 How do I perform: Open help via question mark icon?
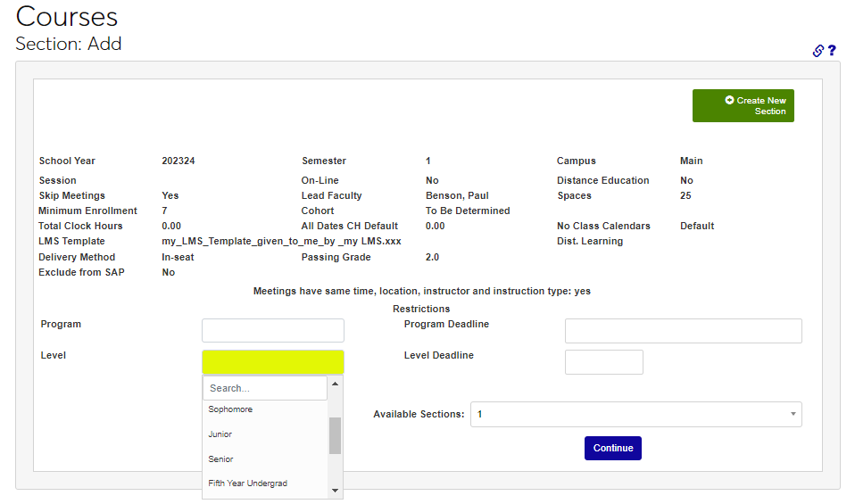point(832,51)
